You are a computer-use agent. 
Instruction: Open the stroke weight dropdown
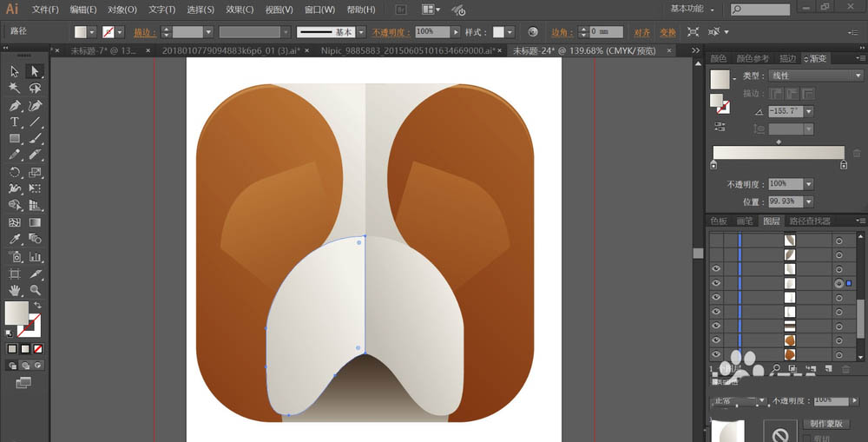[x=208, y=32]
